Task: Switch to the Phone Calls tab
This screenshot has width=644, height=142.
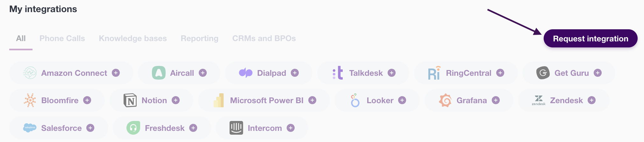Action: tap(62, 39)
